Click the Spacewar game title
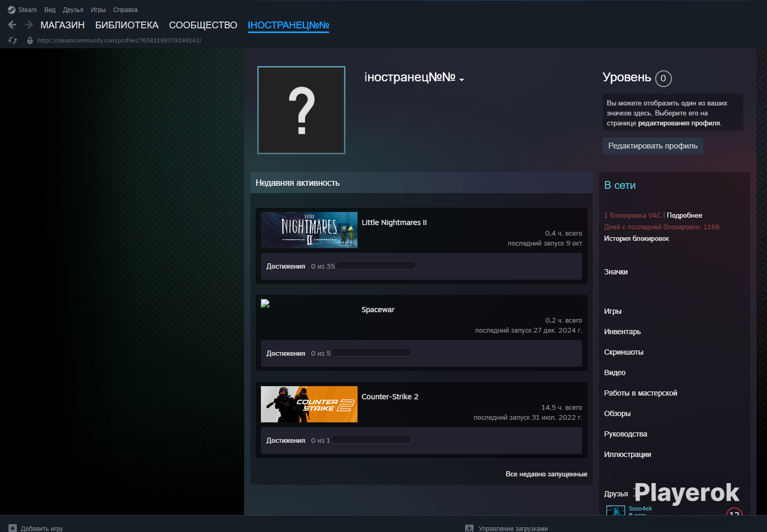 pyautogui.click(x=378, y=310)
